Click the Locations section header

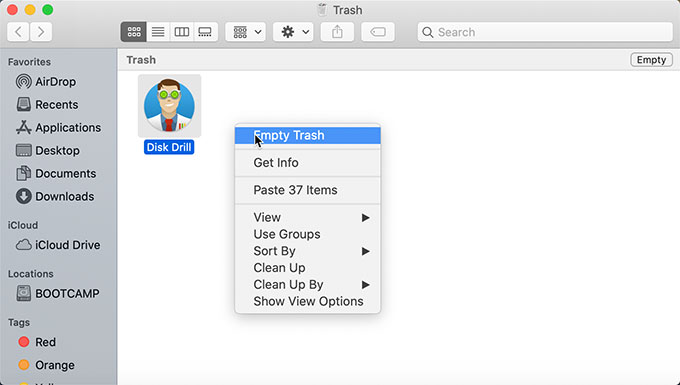point(30,274)
